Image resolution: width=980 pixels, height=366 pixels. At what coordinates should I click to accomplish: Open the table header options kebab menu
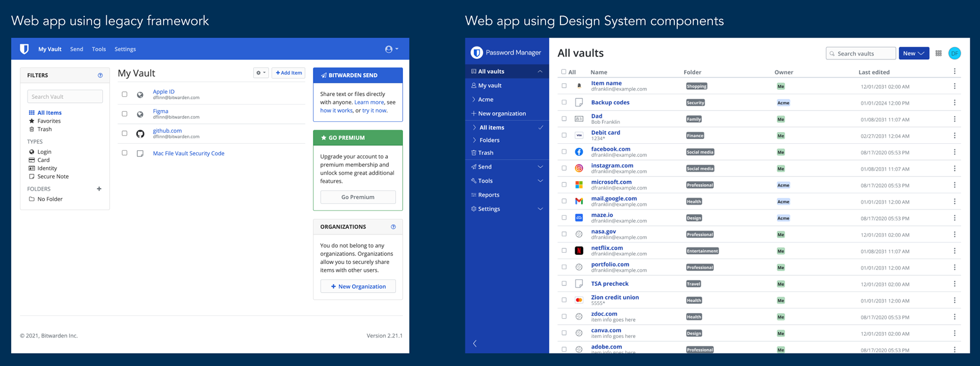[954, 71]
